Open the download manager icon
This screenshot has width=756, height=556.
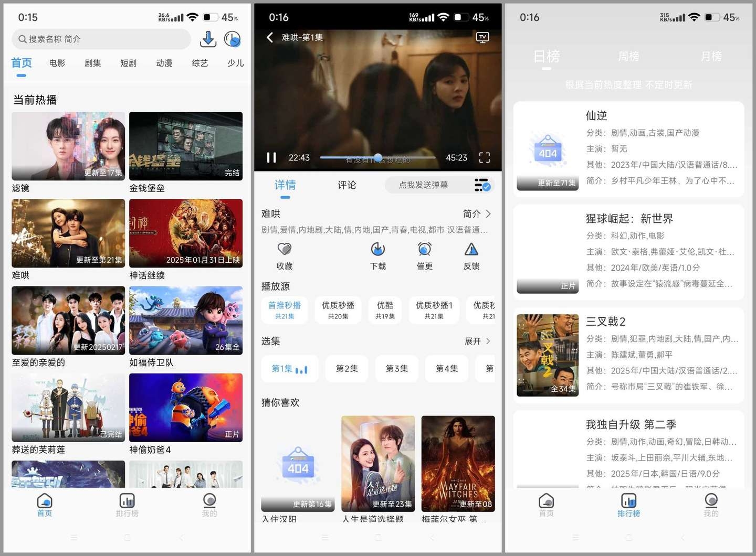coord(208,39)
